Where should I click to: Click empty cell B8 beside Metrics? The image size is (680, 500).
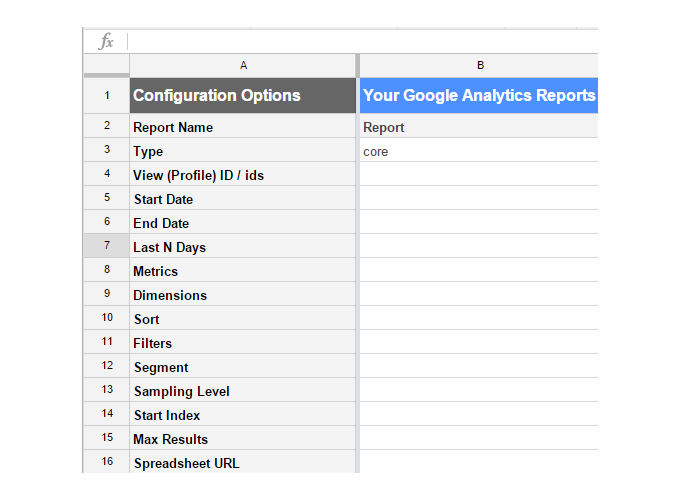479,271
